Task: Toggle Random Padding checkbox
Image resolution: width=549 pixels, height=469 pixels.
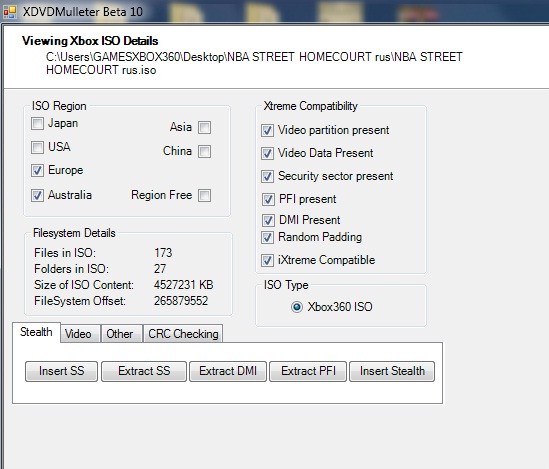Action: click(x=267, y=237)
